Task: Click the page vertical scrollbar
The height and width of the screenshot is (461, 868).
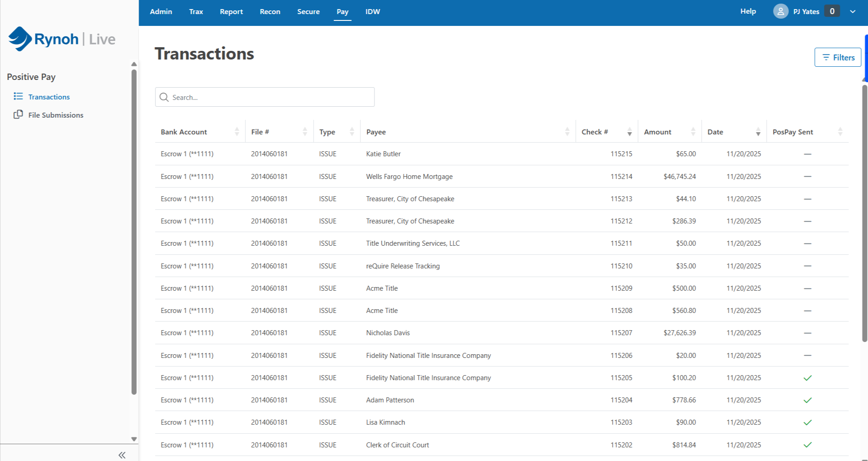Action: pos(864,213)
